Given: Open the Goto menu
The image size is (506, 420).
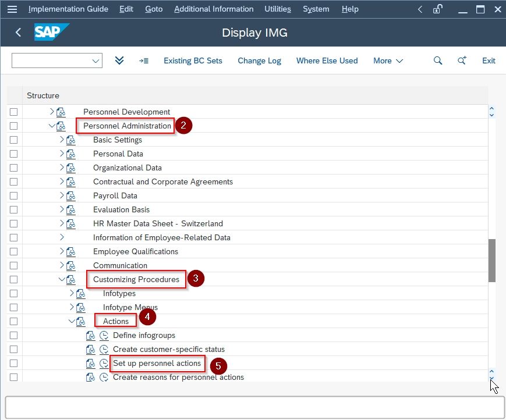Looking at the screenshot, I should point(154,9).
